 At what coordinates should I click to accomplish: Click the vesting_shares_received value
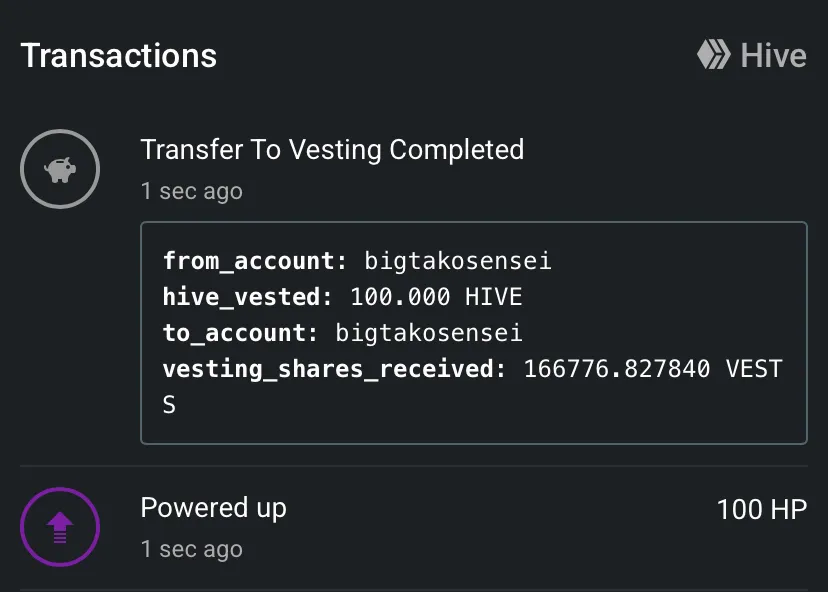(652, 369)
